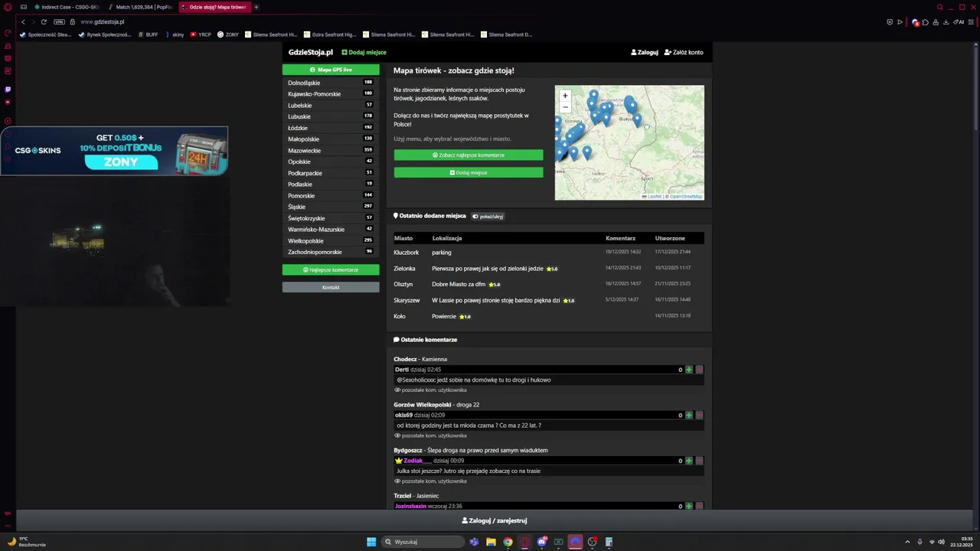Image resolution: width=980 pixels, height=551 pixels.
Task: Show remaining comments by user Derti
Action: (x=430, y=390)
